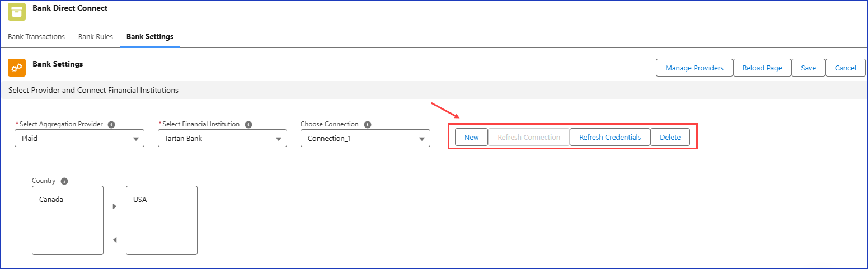Viewport: 868px width, 269px height.
Task: Save the bank settings
Action: 808,68
